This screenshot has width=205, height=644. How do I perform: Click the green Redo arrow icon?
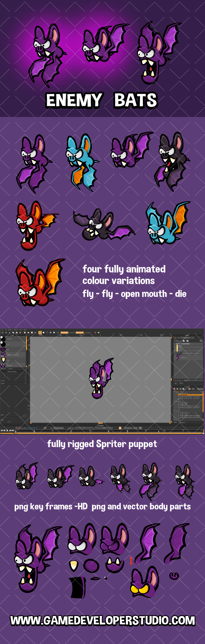point(6,333)
